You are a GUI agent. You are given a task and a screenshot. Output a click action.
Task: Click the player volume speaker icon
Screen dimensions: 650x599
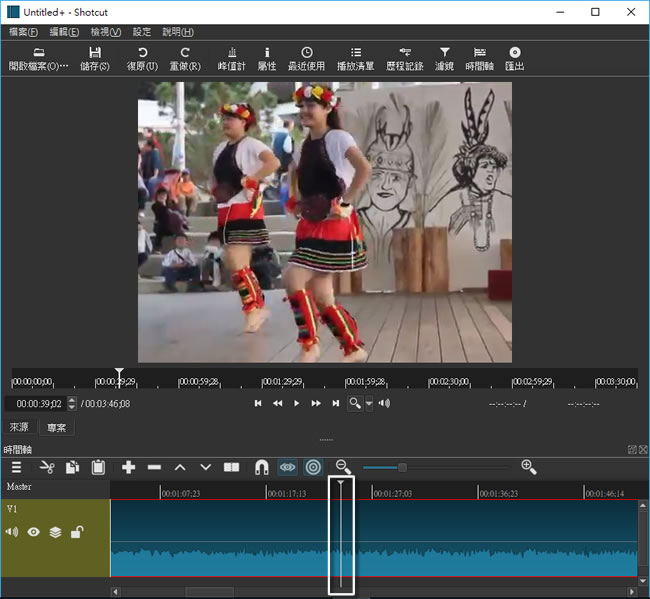384,403
